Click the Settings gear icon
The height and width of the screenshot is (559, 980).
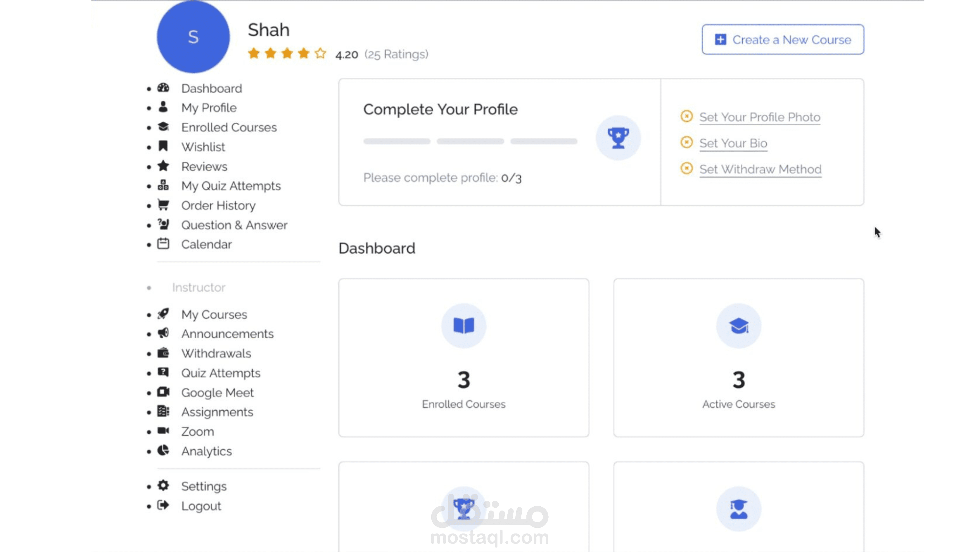[163, 486]
